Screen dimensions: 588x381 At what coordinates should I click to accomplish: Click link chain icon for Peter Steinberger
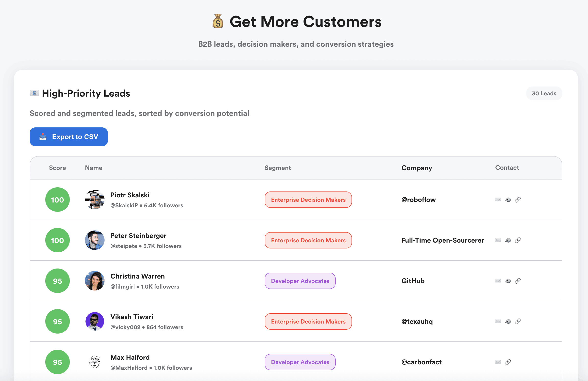point(518,240)
